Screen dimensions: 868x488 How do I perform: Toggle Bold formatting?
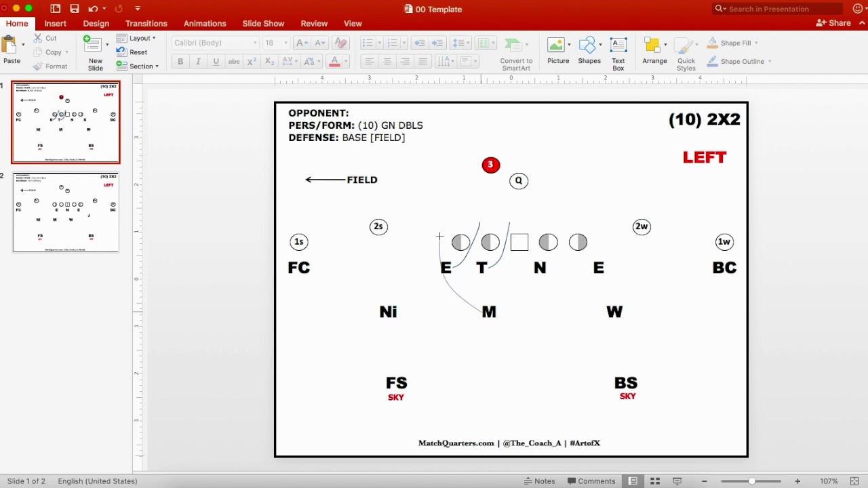pyautogui.click(x=180, y=61)
